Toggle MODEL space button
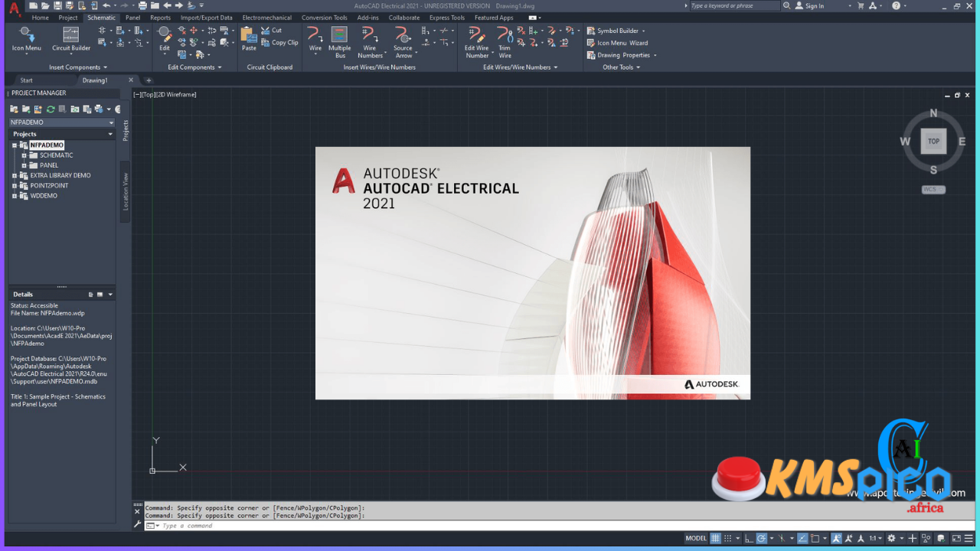This screenshot has height=551, width=980. 696,538
